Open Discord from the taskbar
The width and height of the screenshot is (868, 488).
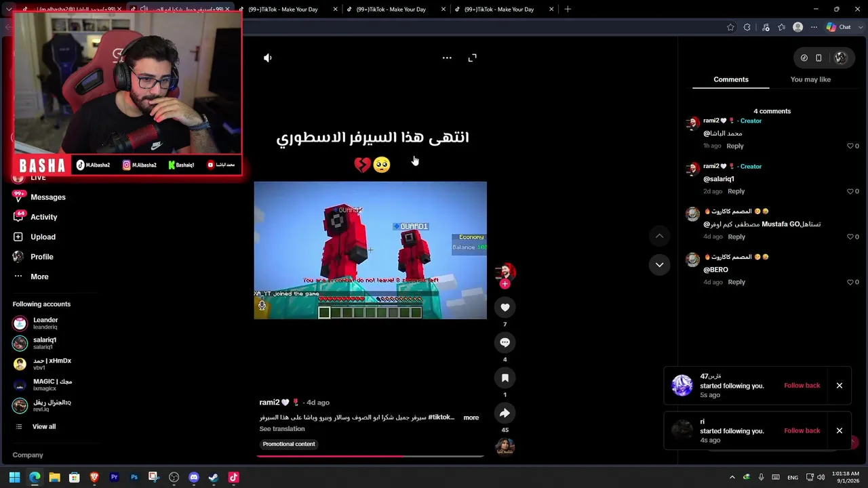[x=193, y=477]
